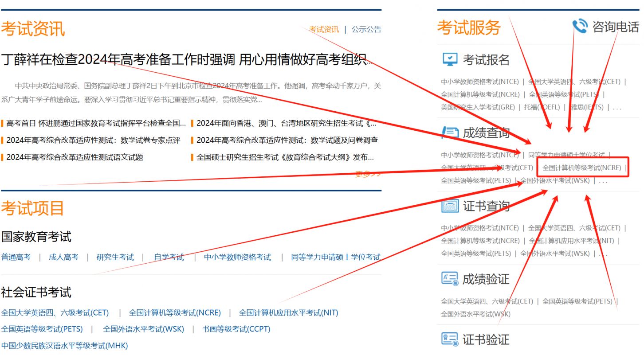The image size is (644, 355).
Task: Click the verification icon beside 成绩验证
Action: point(449,279)
